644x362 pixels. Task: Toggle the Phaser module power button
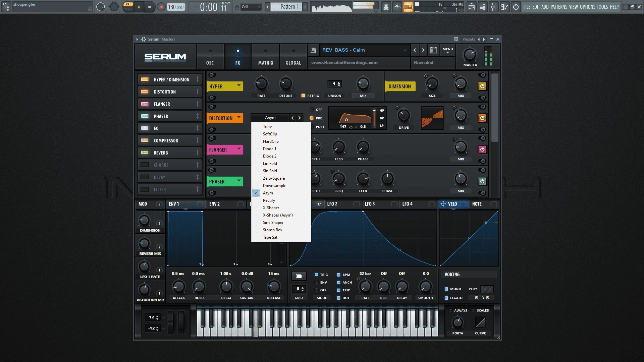pos(482,181)
